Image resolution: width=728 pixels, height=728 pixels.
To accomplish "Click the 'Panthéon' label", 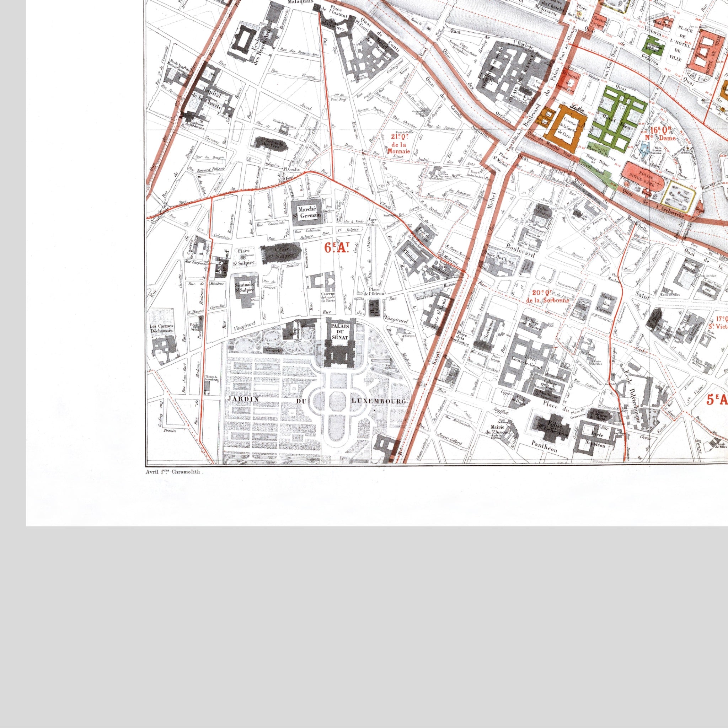I will click(544, 447).
